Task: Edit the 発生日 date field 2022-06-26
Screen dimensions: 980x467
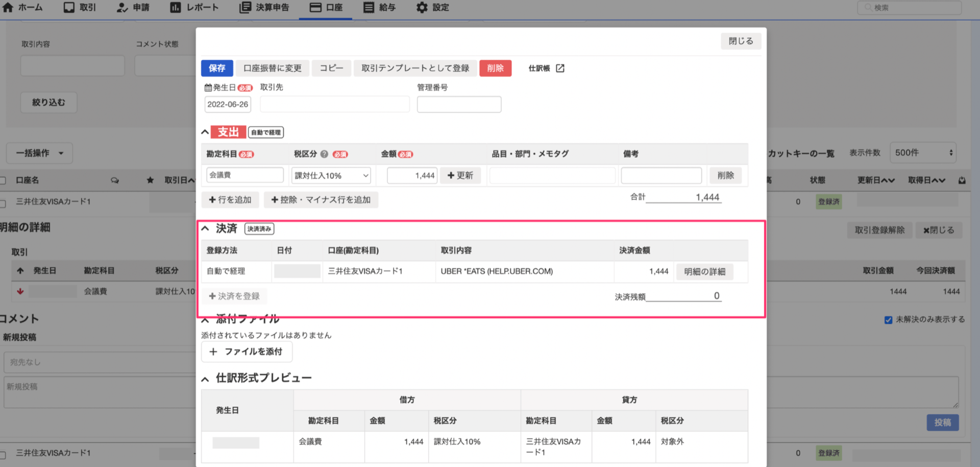Action: (228, 104)
